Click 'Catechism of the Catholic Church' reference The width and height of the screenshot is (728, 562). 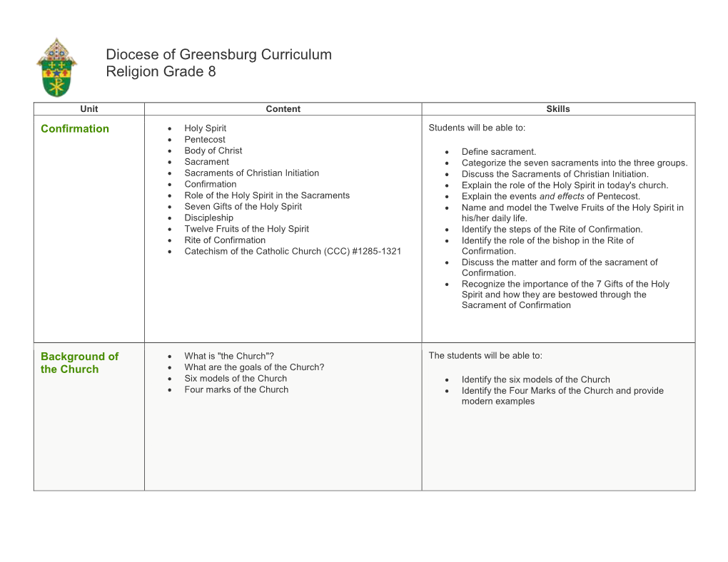click(x=293, y=251)
